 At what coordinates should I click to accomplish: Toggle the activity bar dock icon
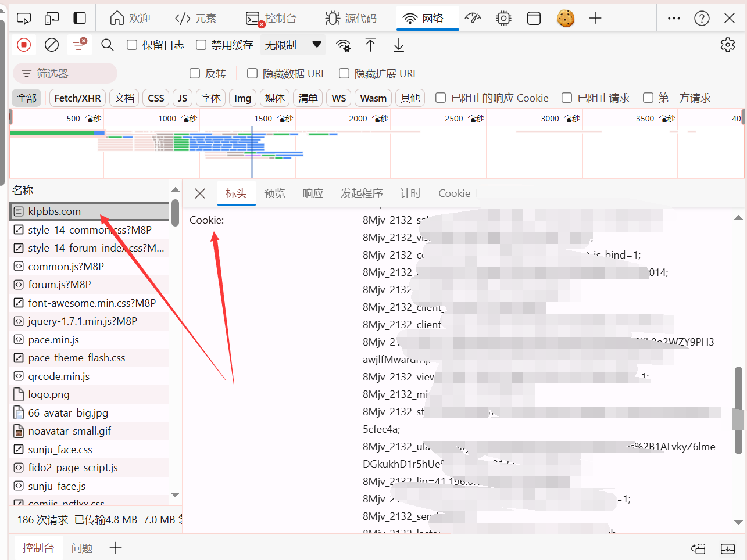tap(80, 19)
